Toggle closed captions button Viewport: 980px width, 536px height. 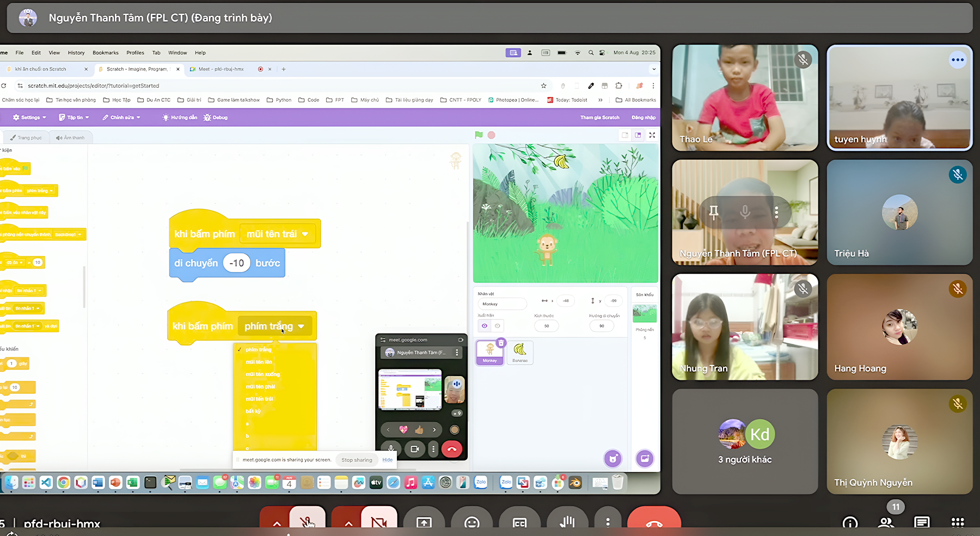pyautogui.click(x=519, y=522)
